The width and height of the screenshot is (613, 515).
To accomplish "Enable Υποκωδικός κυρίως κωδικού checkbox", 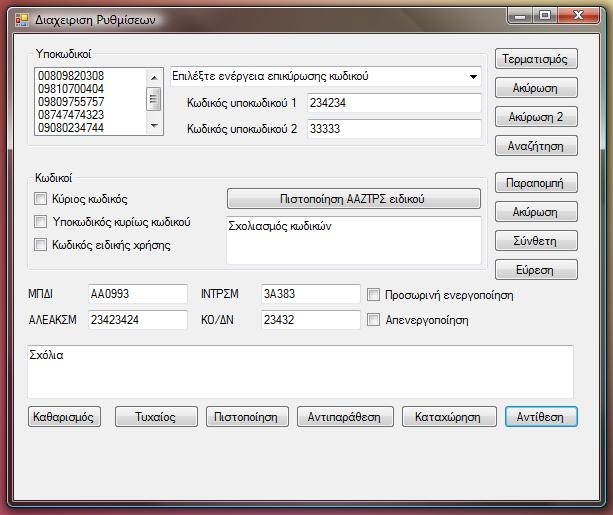I will 41,222.
